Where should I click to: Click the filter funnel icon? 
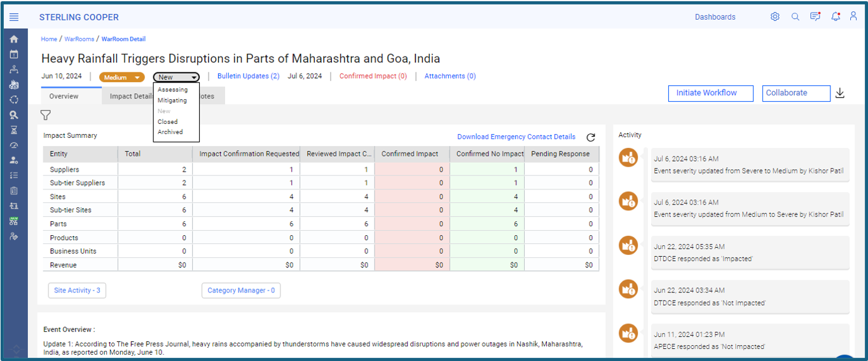[46, 115]
